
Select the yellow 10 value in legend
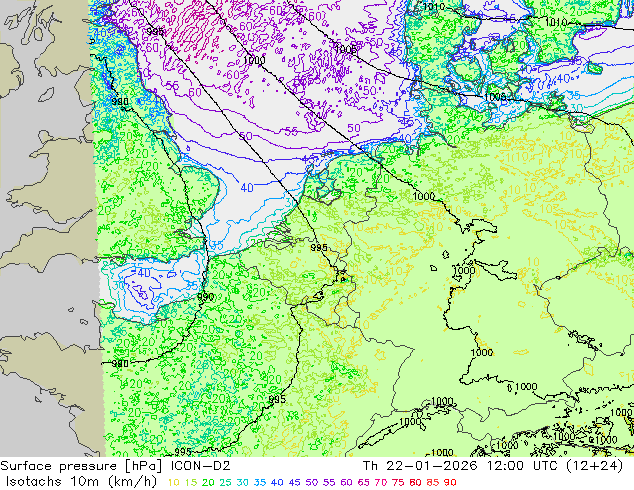pos(173,482)
